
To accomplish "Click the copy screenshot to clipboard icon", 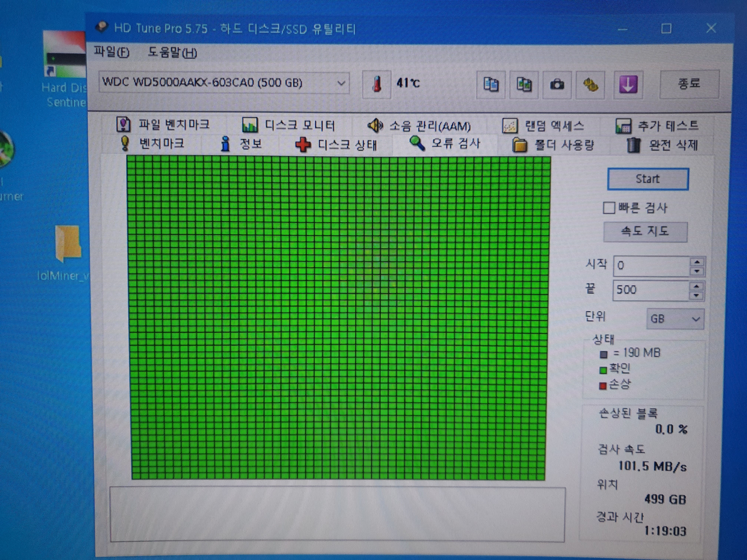I will click(524, 84).
